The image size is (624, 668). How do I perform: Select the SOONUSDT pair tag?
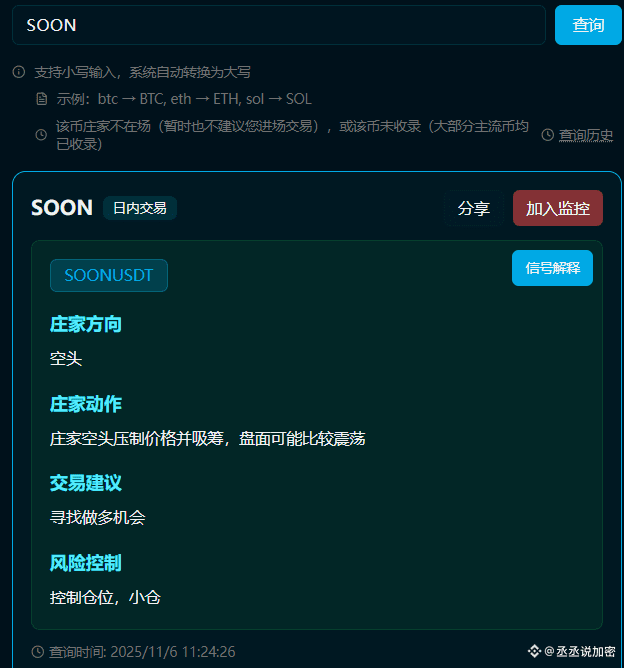[109, 275]
